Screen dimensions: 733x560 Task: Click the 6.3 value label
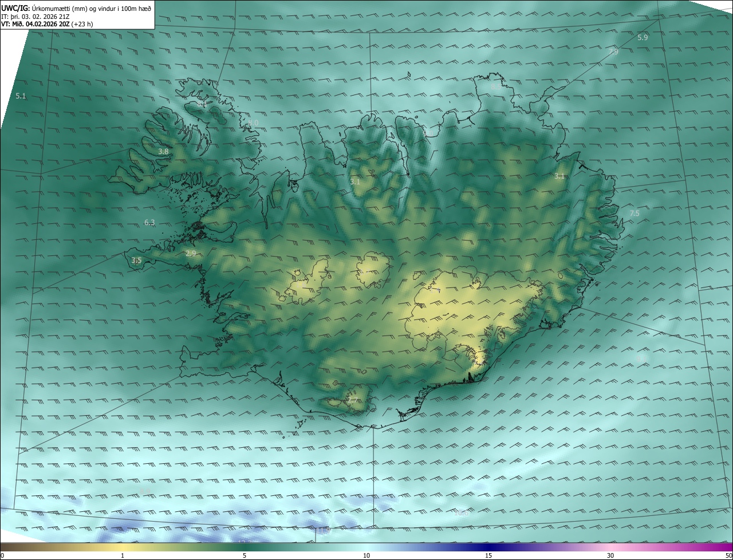click(149, 223)
